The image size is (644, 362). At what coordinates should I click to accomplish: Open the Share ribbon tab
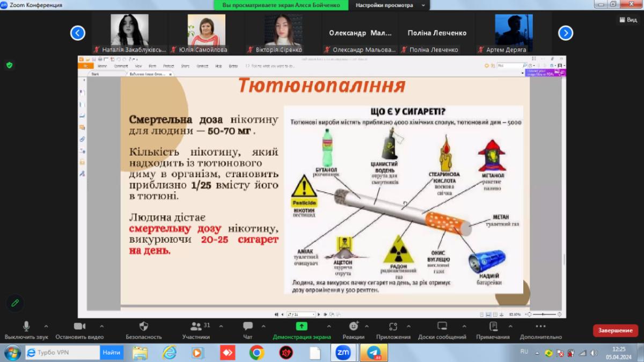coord(185,66)
